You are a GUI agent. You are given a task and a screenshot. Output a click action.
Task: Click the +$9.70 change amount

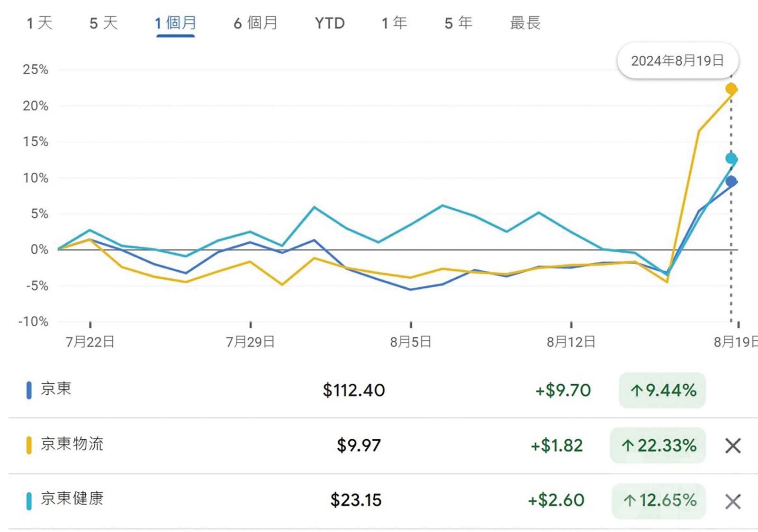563,390
